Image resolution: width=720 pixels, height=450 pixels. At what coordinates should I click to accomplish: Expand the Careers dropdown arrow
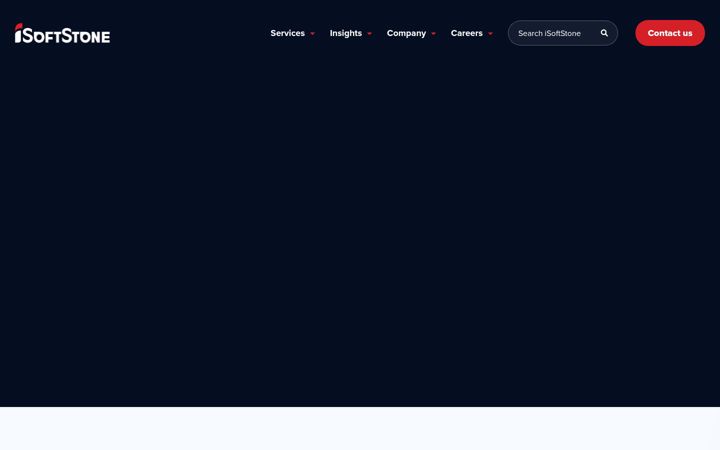pyautogui.click(x=490, y=34)
